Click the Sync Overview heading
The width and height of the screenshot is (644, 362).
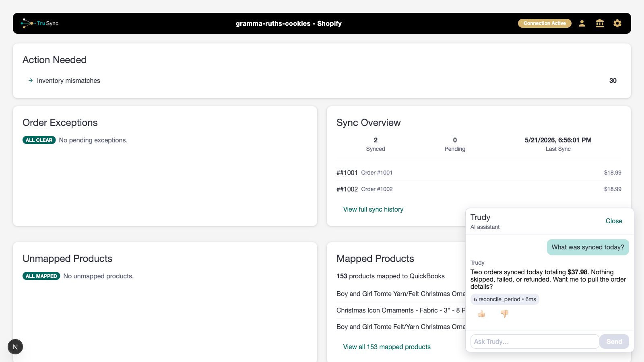coord(368,123)
